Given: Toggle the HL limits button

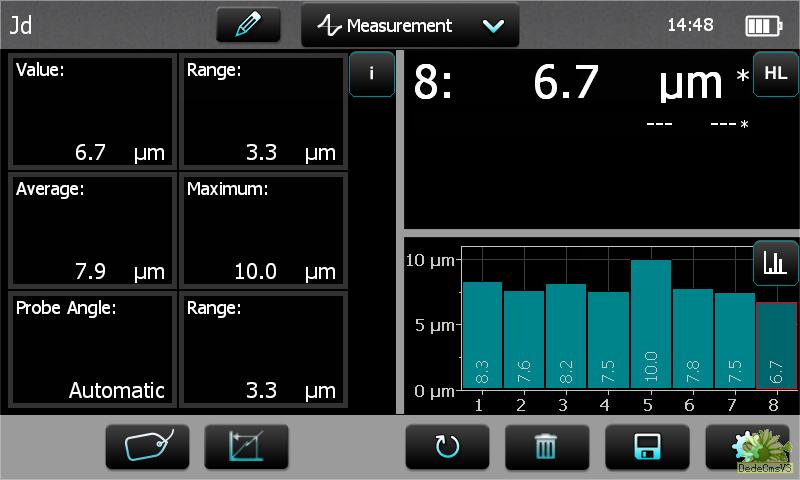Looking at the screenshot, I should click(775, 74).
